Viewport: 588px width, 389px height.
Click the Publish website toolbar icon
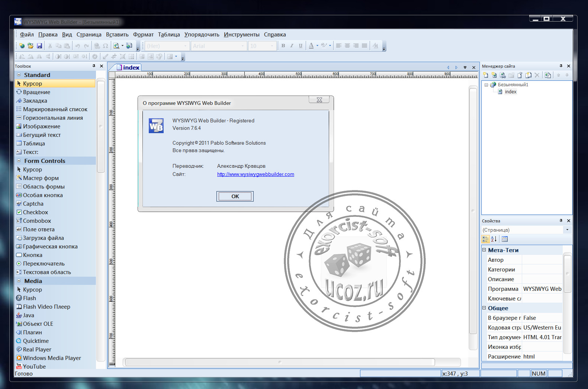pyautogui.click(x=129, y=46)
